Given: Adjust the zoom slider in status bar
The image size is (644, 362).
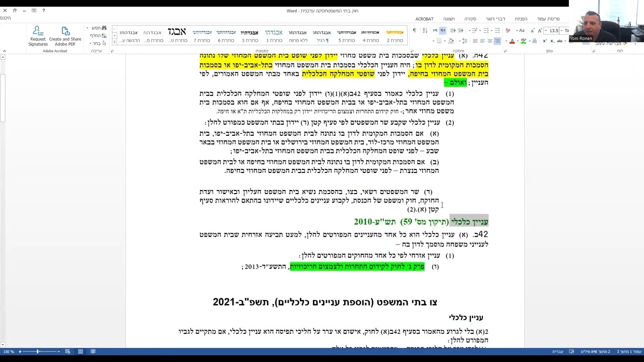Looking at the screenshot, I should click(x=38, y=351).
